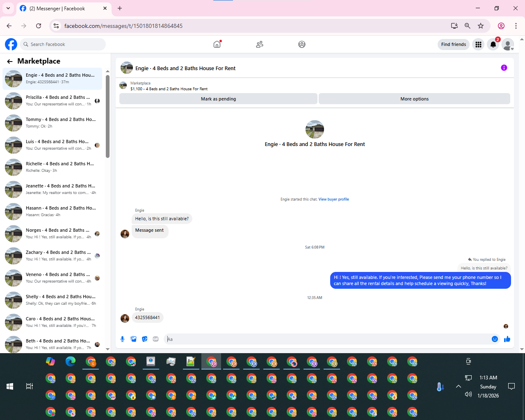Send a thumbs-up like
The width and height of the screenshot is (525, 420).
(x=507, y=339)
